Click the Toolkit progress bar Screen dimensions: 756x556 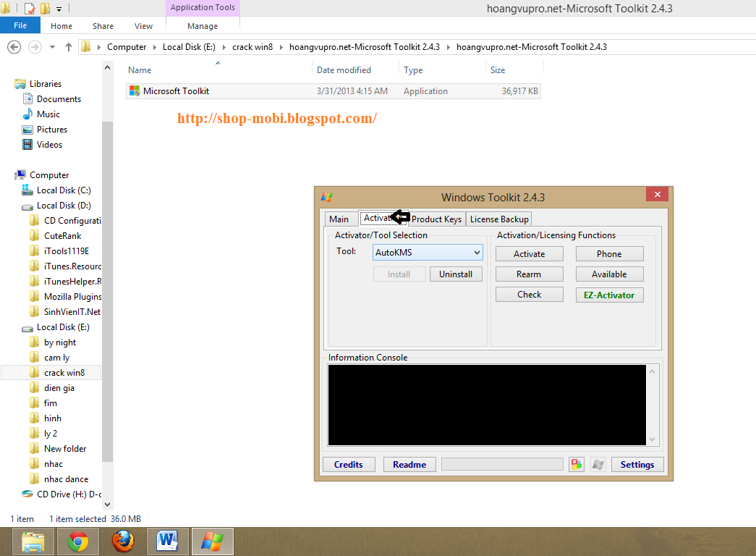502,464
